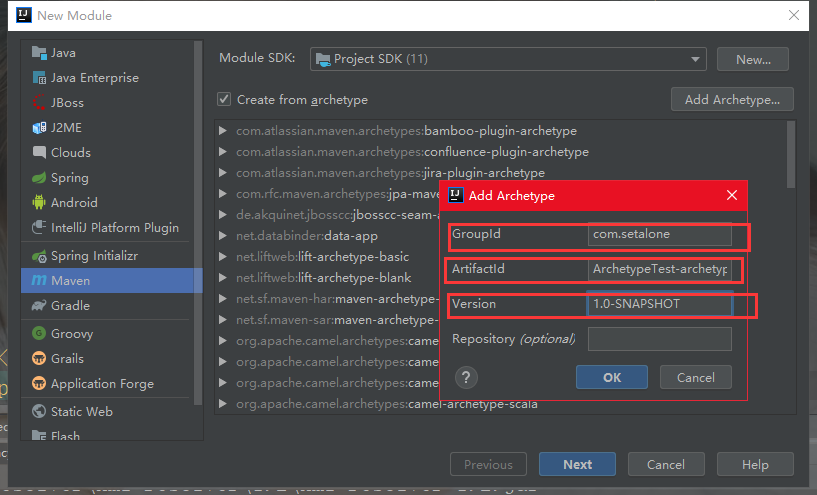Select the Application Forge icon

click(x=39, y=383)
